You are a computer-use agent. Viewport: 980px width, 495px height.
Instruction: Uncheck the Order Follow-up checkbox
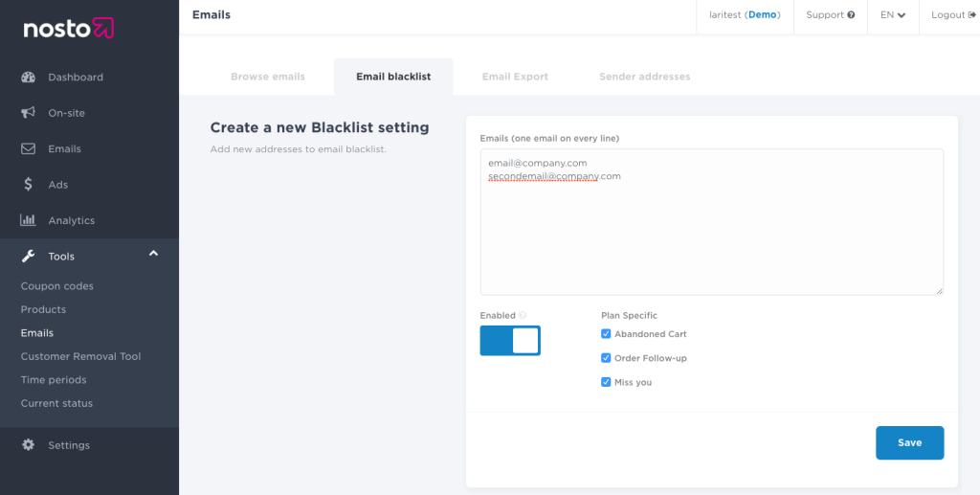(x=606, y=358)
